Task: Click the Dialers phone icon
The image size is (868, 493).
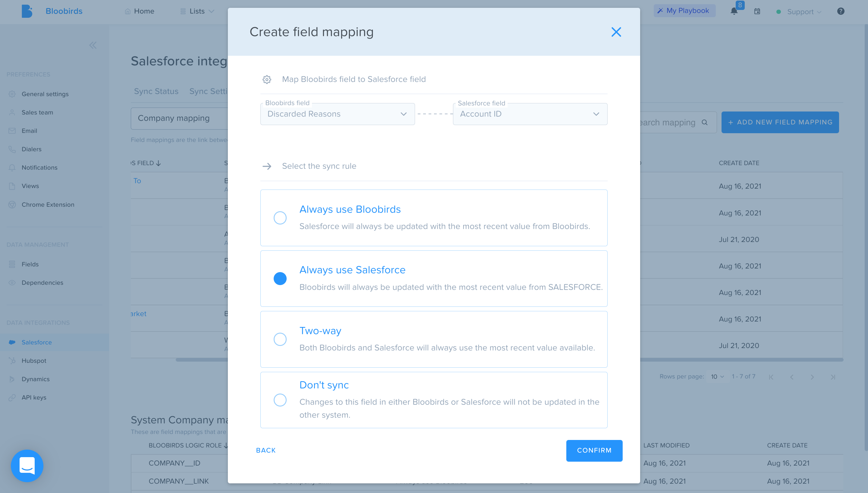Action: pos(12,149)
